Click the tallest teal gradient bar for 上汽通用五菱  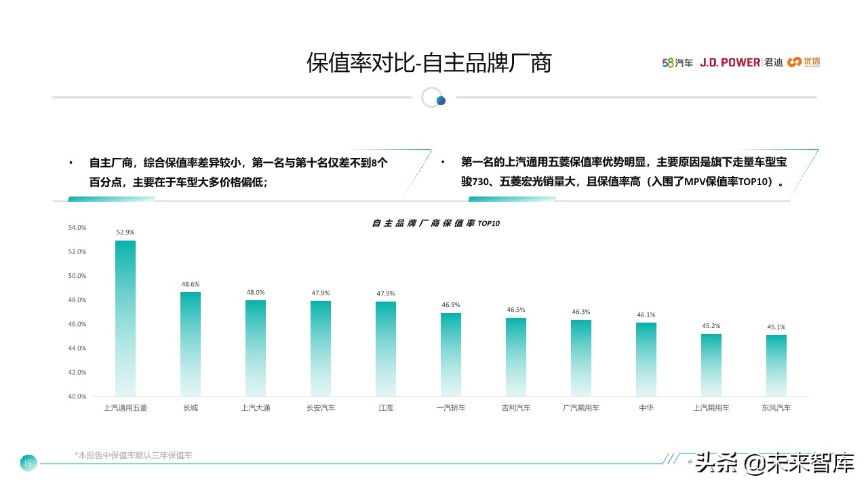click(124, 319)
